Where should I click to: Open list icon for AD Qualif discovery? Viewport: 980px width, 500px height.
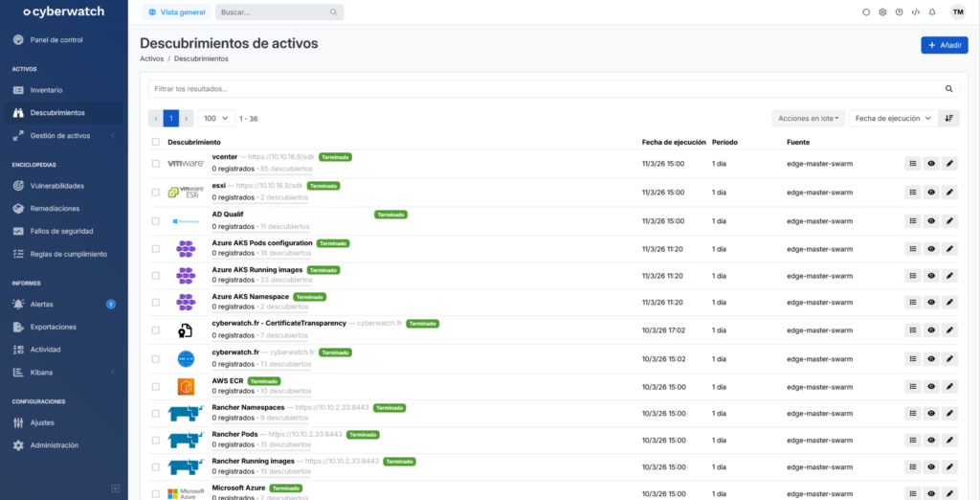point(913,220)
